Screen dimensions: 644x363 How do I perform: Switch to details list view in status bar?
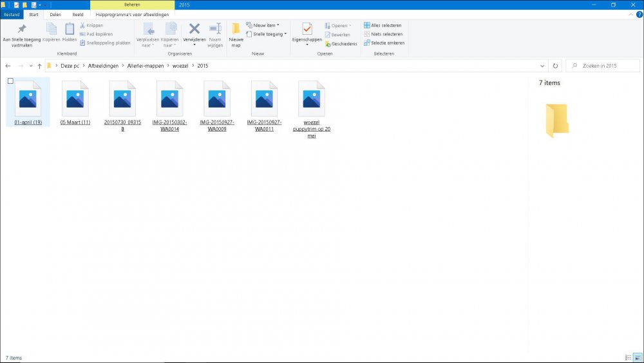pos(628,357)
